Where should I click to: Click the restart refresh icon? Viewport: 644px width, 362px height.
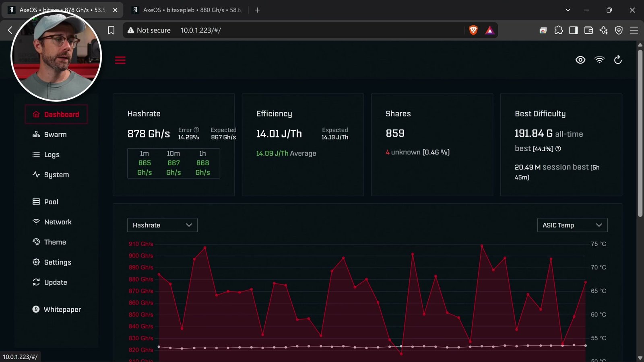pos(618,60)
